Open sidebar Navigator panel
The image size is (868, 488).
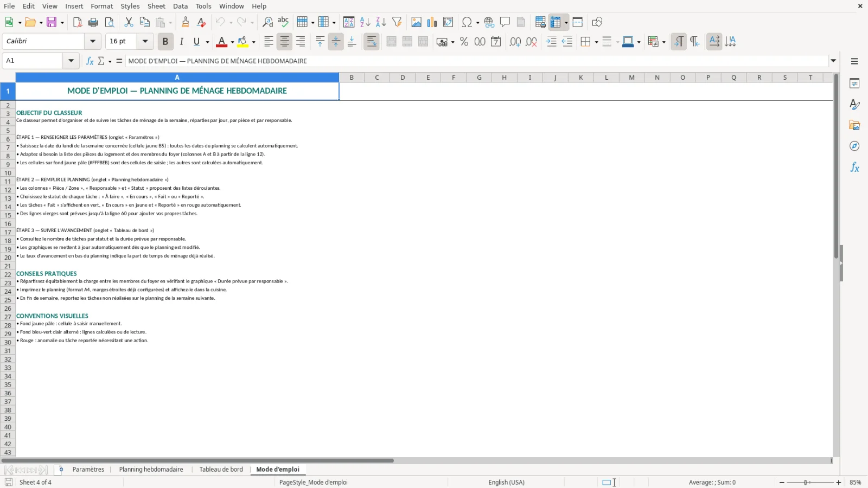click(x=854, y=146)
